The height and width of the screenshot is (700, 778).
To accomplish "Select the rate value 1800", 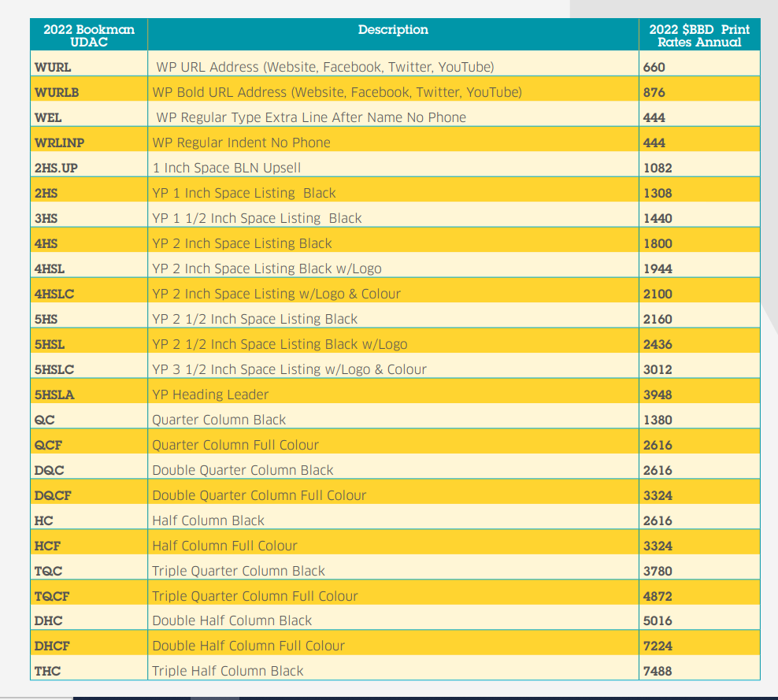I will point(658,243).
